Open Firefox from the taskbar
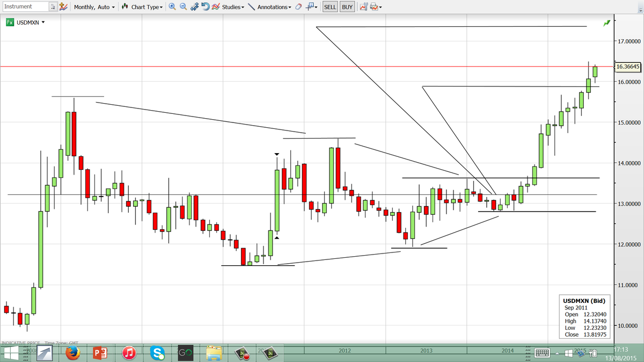 tap(72, 353)
